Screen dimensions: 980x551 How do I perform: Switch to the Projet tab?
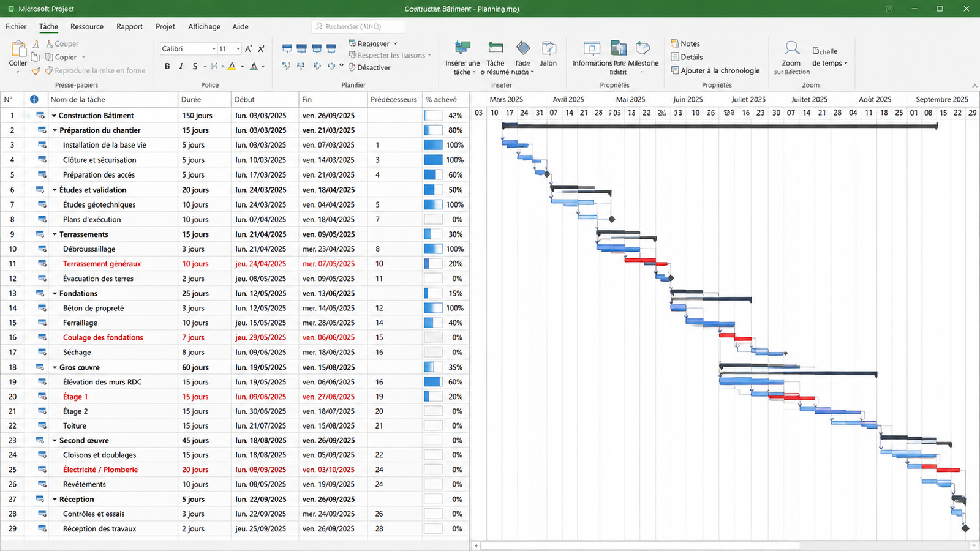click(165, 26)
